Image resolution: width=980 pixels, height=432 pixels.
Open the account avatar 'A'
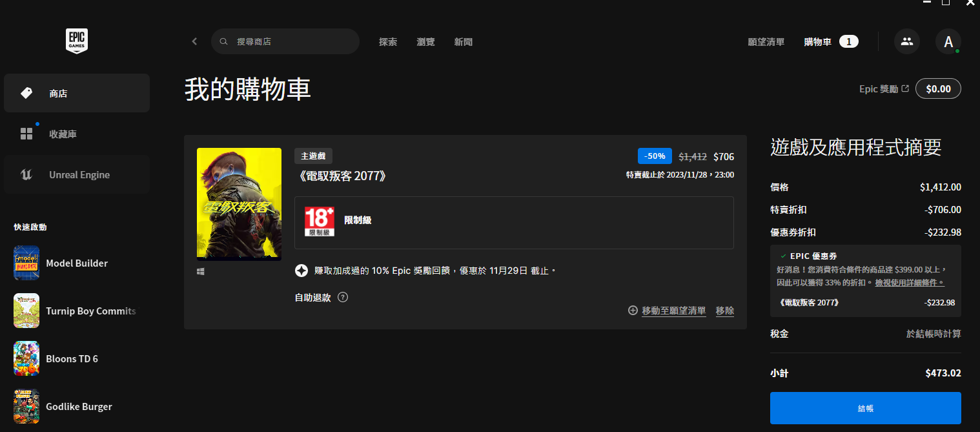[948, 41]
